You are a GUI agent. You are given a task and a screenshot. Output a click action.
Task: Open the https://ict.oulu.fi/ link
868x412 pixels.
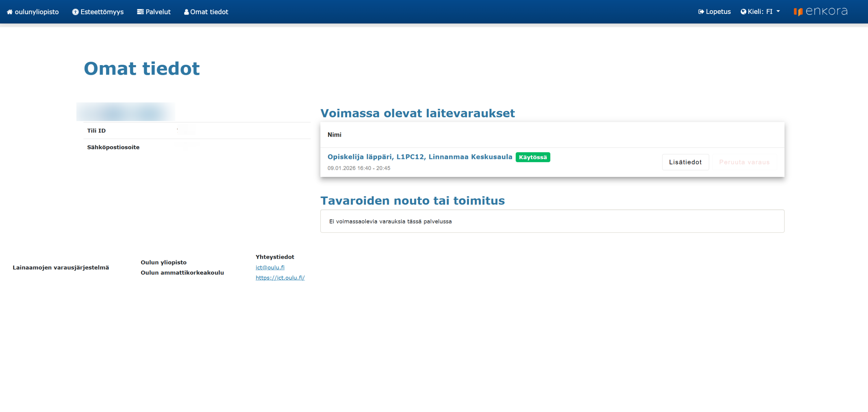pyautogui.click(x=280, y=278)
